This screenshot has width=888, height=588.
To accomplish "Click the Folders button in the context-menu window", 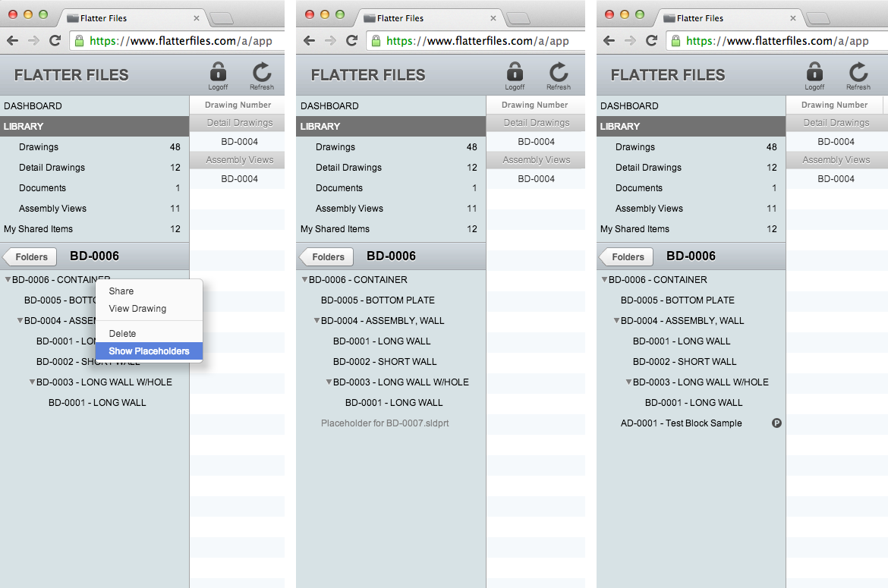I will [30, 257].
